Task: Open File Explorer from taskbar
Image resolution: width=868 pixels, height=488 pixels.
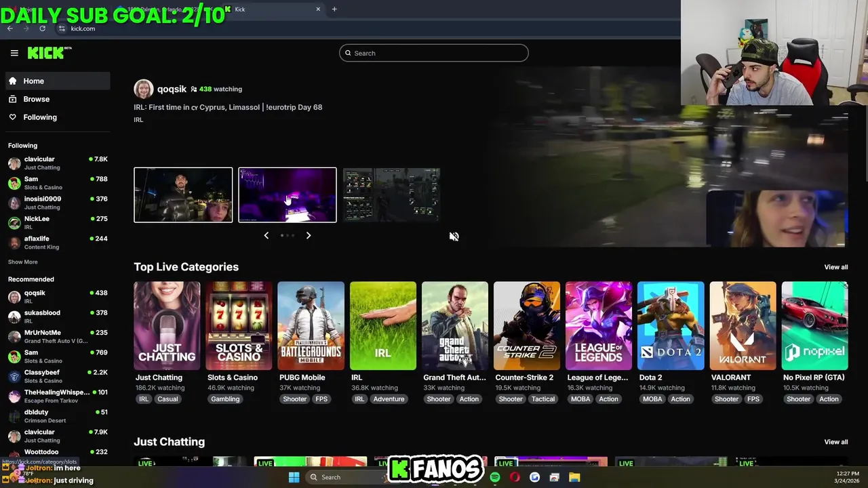Action: pos(574,477)
